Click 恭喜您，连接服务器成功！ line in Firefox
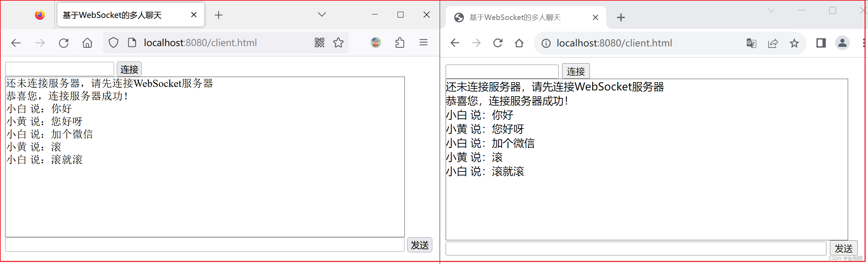The height and width of the screenshot is (264, 868). [67, 96]
